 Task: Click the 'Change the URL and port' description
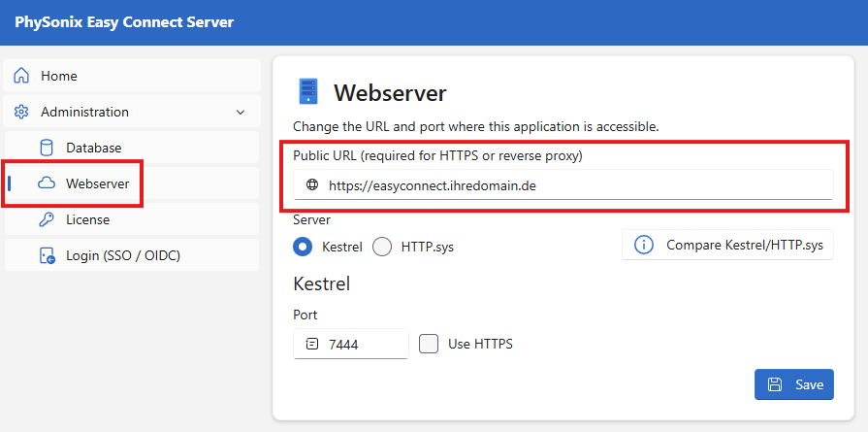[476, 127]
